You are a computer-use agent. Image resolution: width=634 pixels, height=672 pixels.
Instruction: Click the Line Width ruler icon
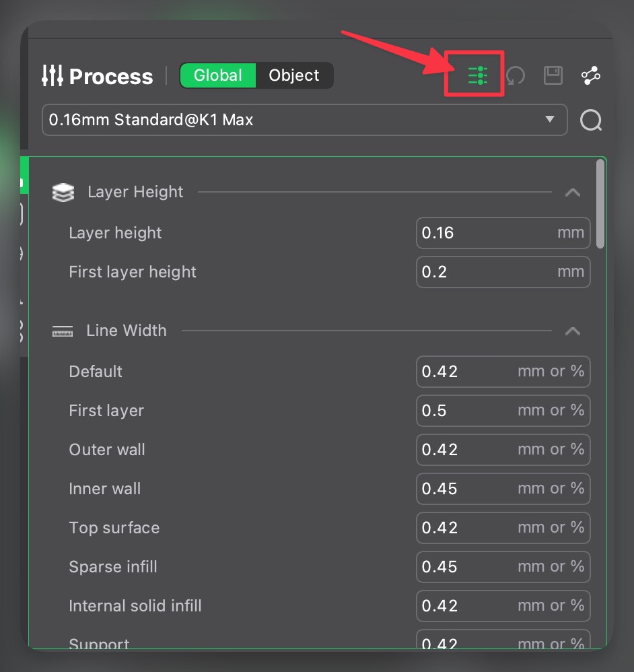63,331
